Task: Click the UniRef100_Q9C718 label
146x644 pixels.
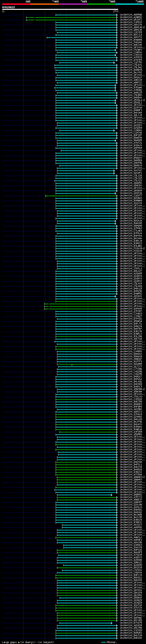Action: [131, 339]
